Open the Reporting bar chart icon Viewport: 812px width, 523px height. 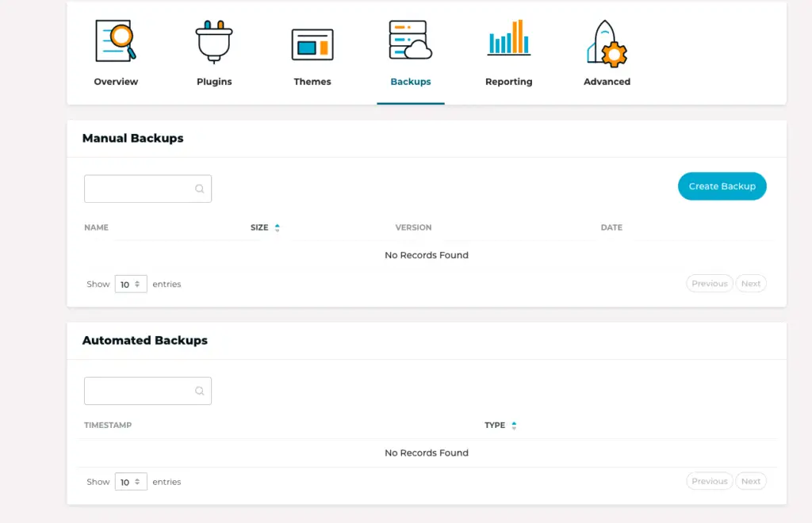(508, 37)
